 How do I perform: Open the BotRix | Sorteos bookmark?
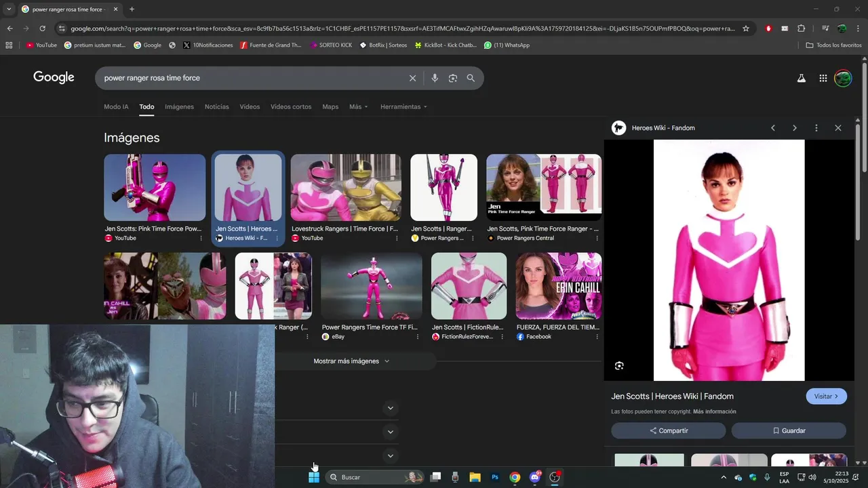pos(384,45)
